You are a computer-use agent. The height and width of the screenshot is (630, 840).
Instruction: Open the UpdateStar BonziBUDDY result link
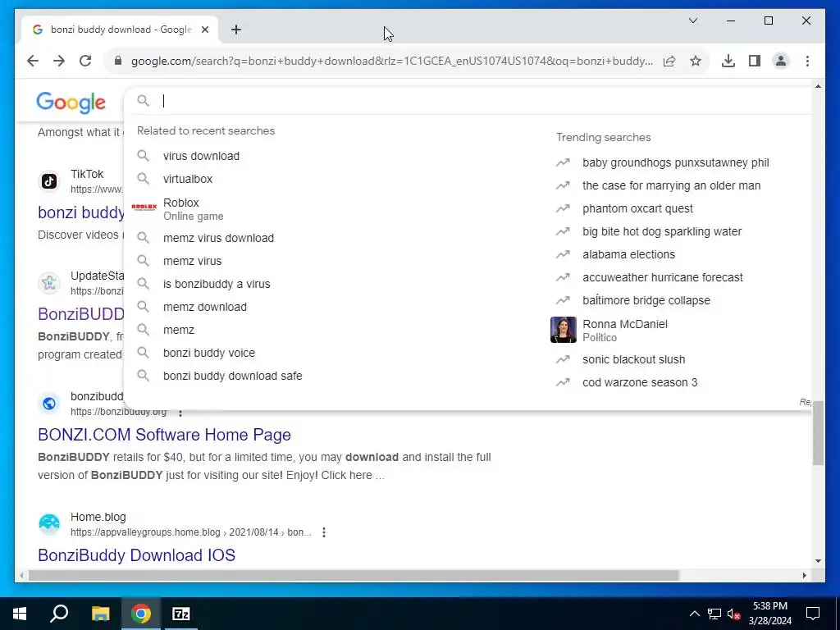tap(81, 314)
